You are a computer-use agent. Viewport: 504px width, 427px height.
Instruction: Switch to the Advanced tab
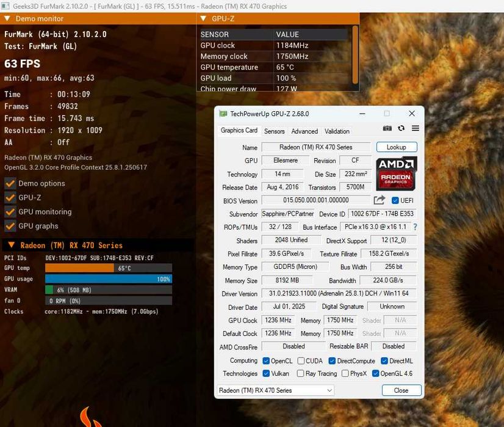pyautogui.click(x=304, y=131)
